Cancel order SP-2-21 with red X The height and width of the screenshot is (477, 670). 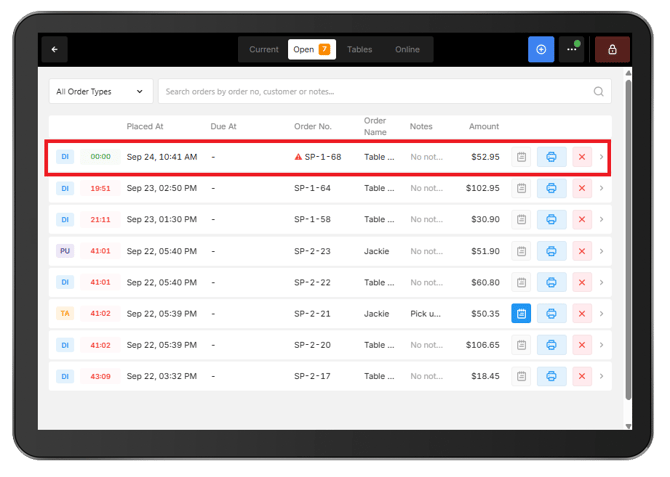pyautogui.click(x=582, y=314)
